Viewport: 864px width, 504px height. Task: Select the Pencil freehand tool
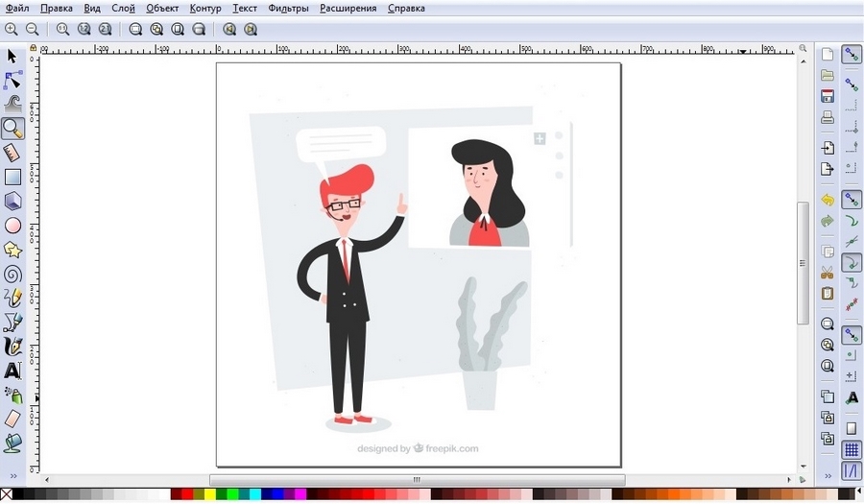[x=12, y=298]
